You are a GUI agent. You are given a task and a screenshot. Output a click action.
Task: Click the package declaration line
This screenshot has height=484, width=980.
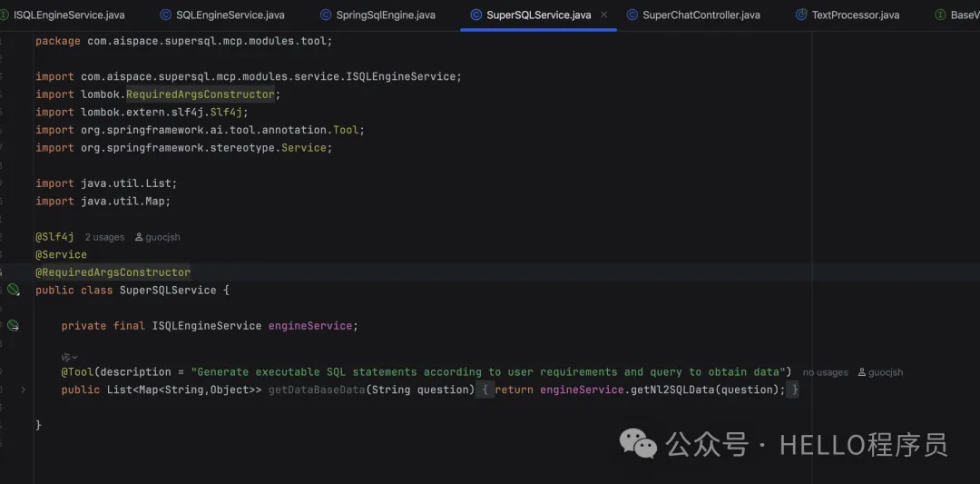click(184, 41)
